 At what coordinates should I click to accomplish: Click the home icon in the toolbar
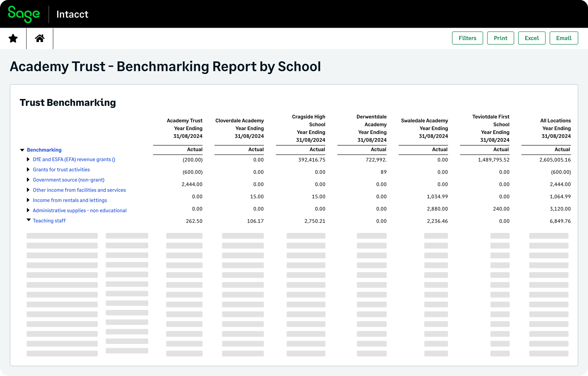click(x=40, y=38)
